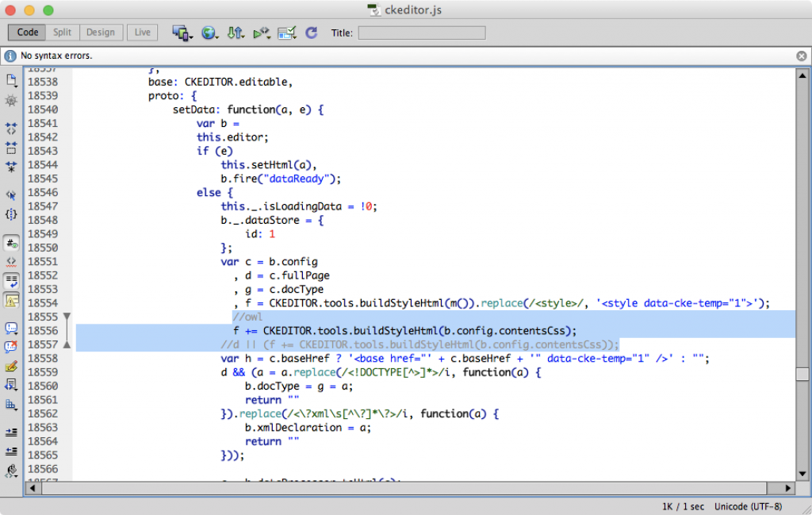
Task: Click the Show Code Navigator wheel icon
Action: tap(11, 100)
